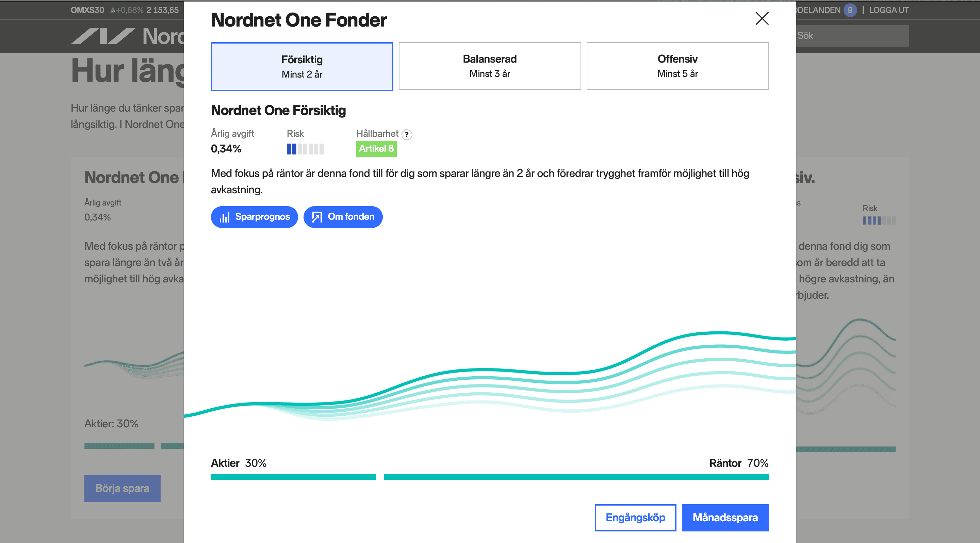980x543 pixels.
Task: Start monthly saving with Månadsspara
Action: click(x=725, y=517)
